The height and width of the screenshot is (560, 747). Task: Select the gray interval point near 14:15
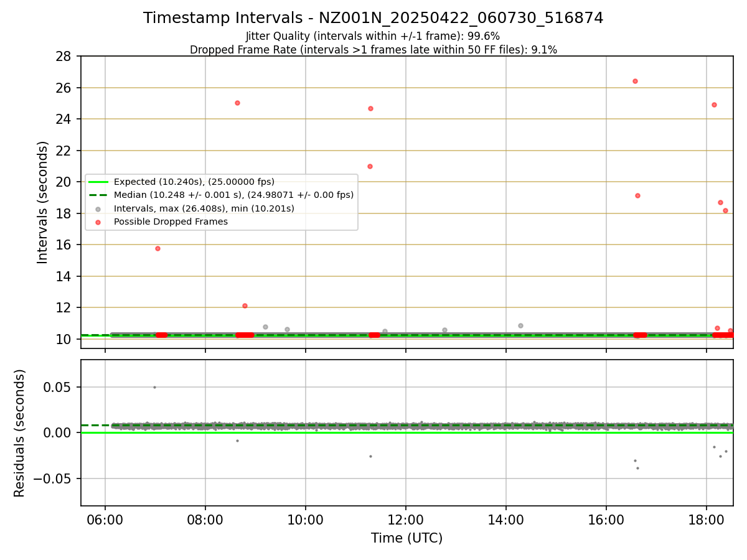point(520,325)
